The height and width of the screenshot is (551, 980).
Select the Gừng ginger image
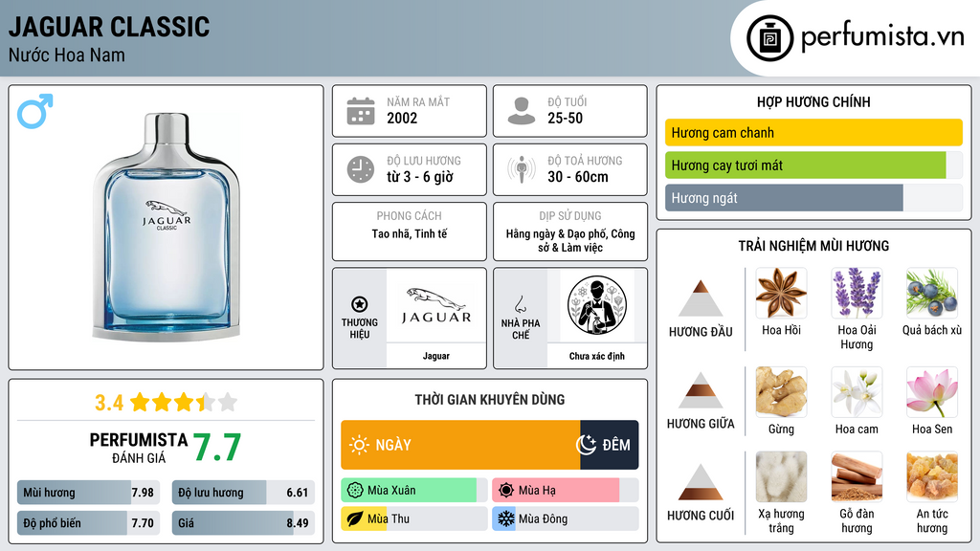pyautogui.click(x=781, y=391)
